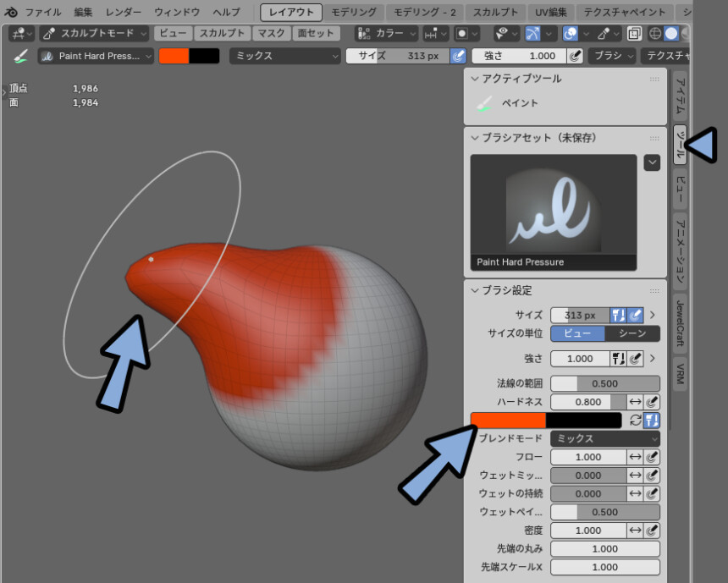Image resolution: width=728 pixels, height=583 pixels.
Task: Toggle unified color next to the color swatch
Action: pos(651,421)
